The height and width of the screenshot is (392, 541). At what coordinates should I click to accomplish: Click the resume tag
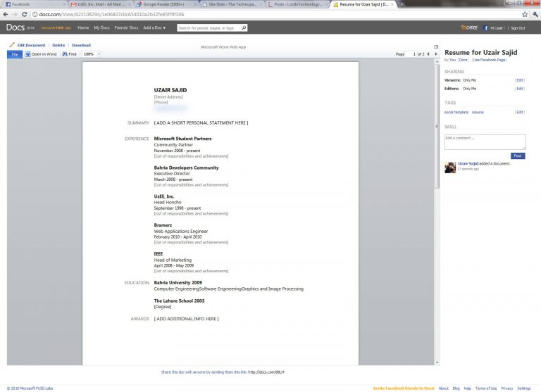[478, 112]
